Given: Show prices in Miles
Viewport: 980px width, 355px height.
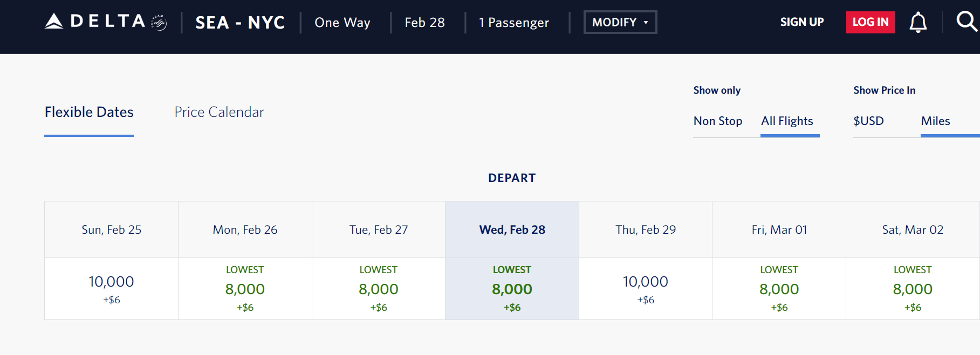Looking at the screenshot, I should tap(935, 121).
